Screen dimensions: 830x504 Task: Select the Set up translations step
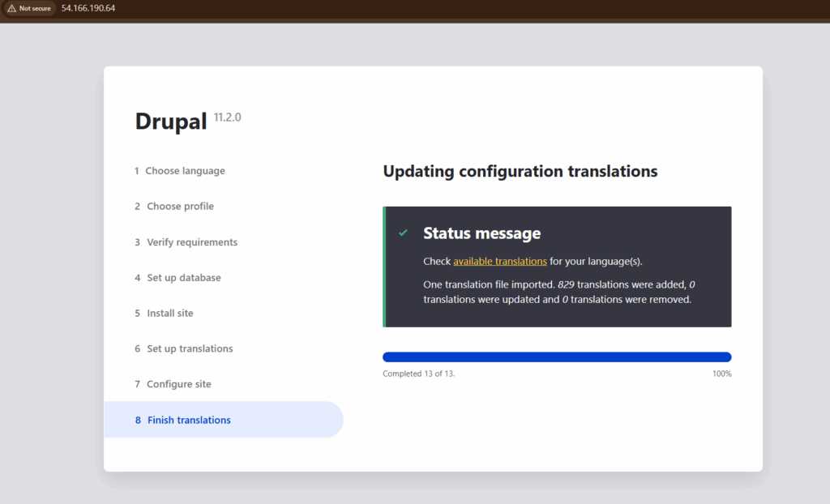coord(184,348)
